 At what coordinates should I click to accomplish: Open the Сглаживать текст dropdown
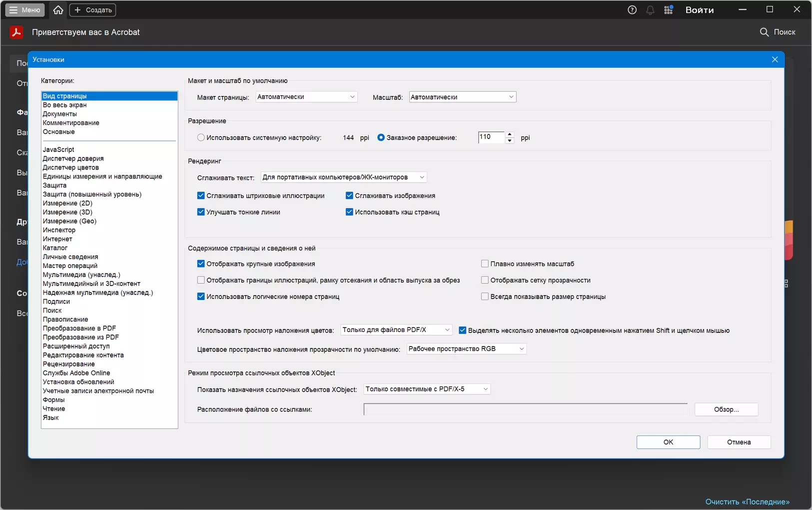tap(344, 177)
